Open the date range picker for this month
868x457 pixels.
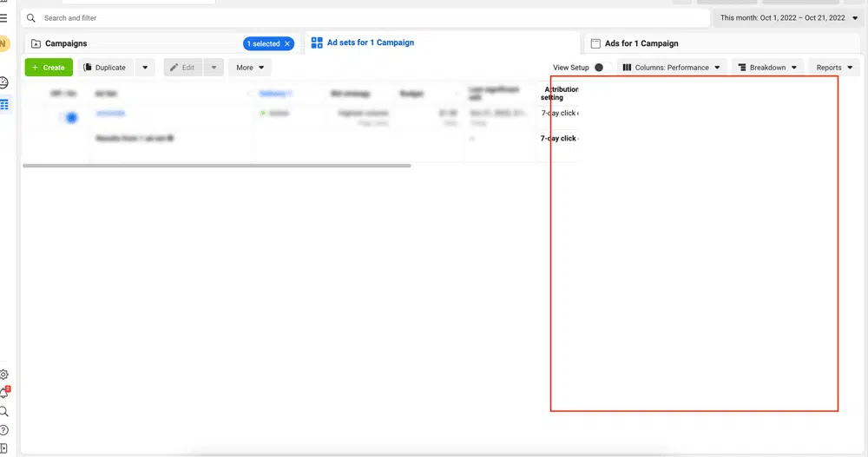788,17
